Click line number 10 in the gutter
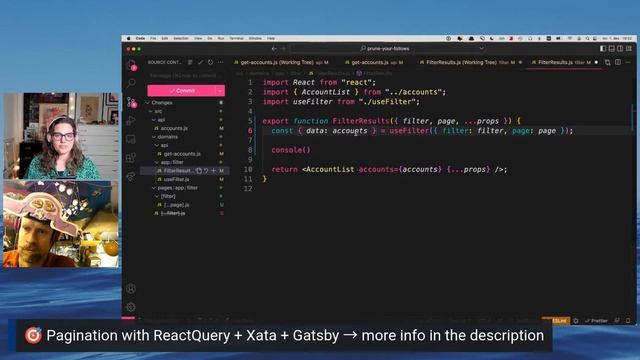 (x=248, y=169)
